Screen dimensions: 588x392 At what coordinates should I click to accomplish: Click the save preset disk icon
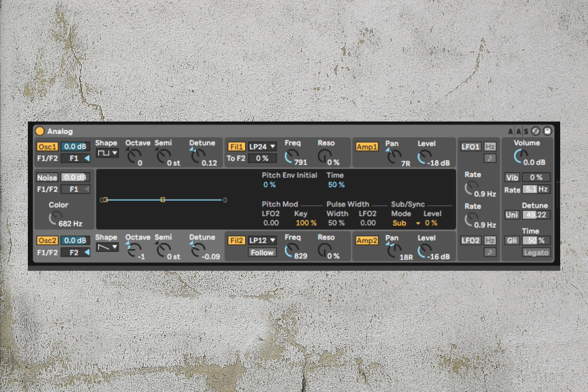pos(547,131)
